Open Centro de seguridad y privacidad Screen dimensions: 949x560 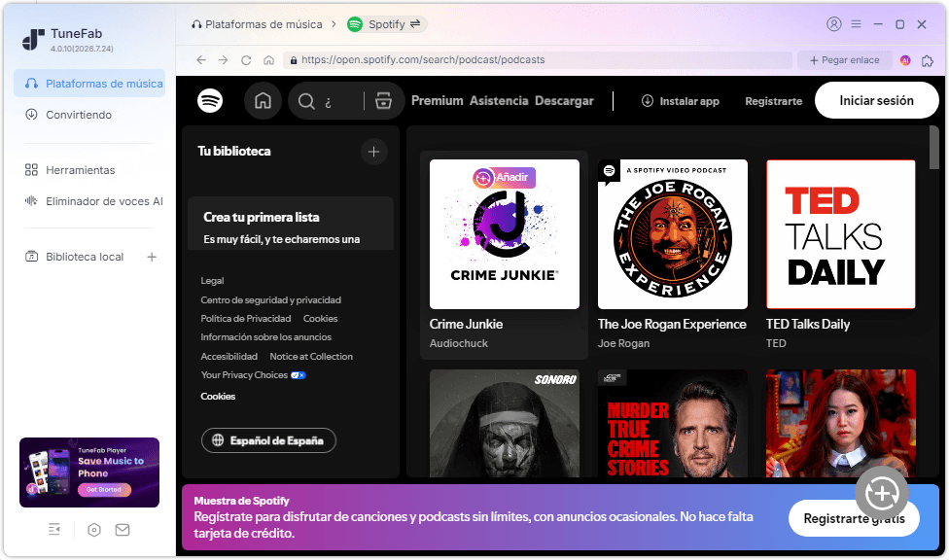pos(270,300)
